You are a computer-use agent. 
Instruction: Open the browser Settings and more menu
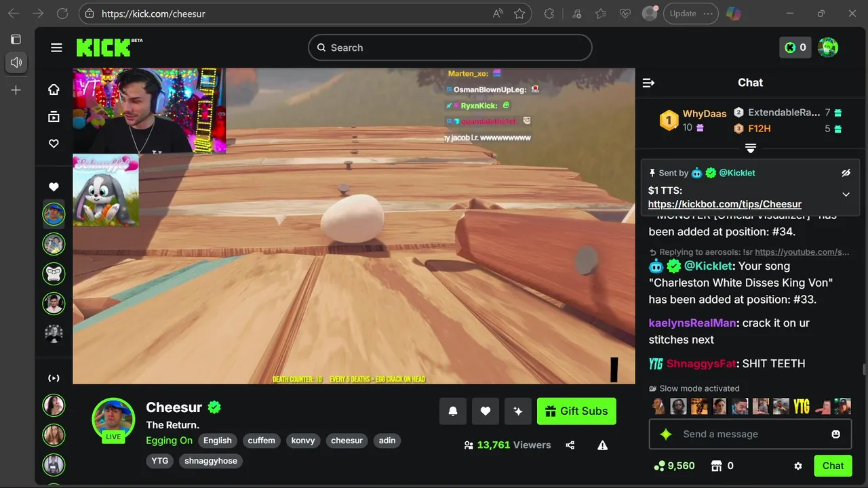tap(709, 14)
